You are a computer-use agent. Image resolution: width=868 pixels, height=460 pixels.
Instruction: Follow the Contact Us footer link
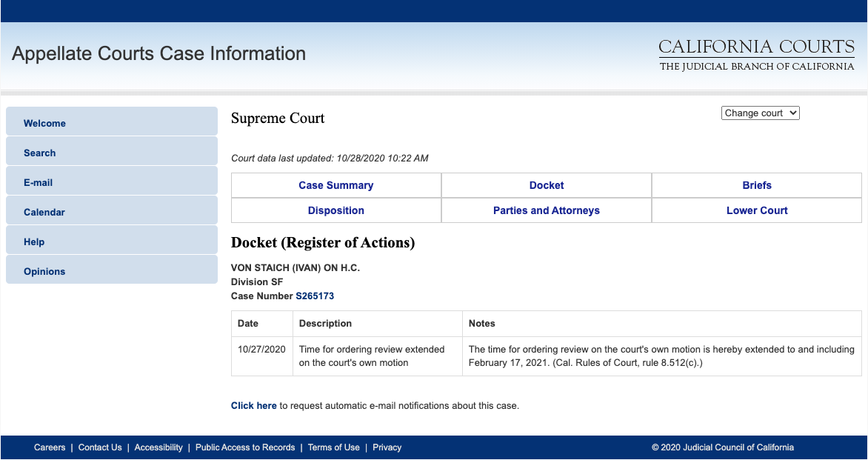tap(100, 447)
